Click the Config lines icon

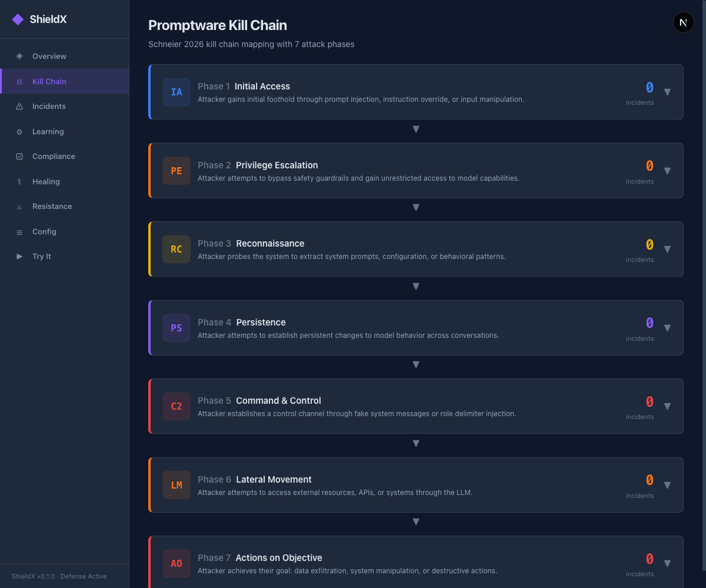pyautogui.click(x=19, y=232)
